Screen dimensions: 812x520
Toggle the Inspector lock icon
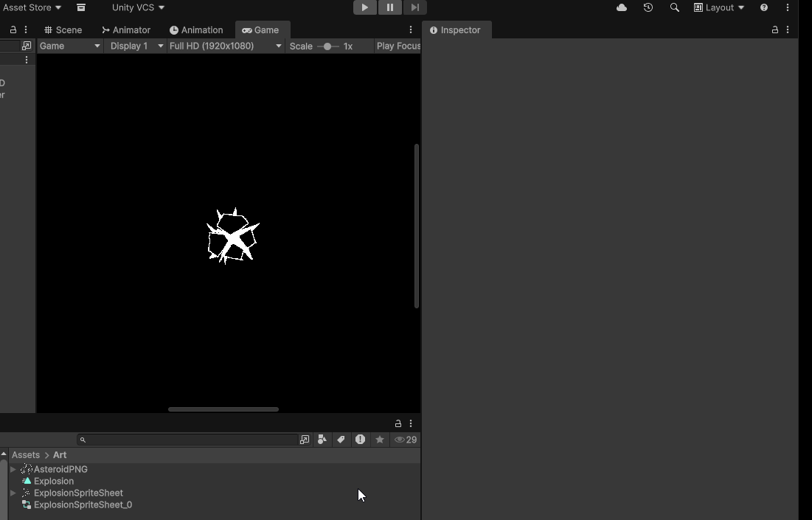click(774, 30)
